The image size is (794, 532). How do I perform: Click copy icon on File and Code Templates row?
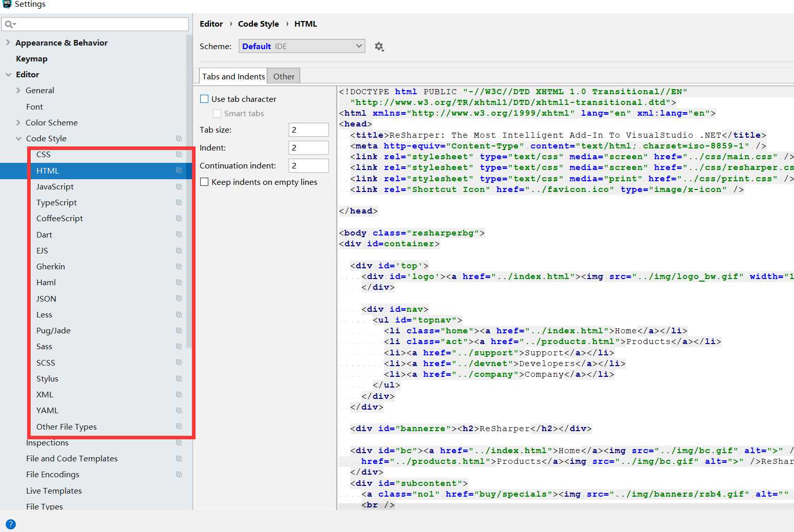tap(179, 458)
